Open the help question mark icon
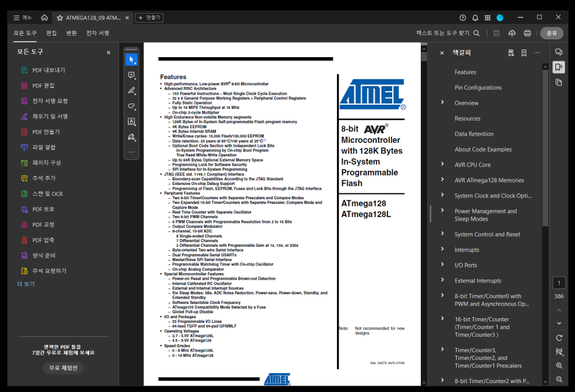 coord(462,18)
